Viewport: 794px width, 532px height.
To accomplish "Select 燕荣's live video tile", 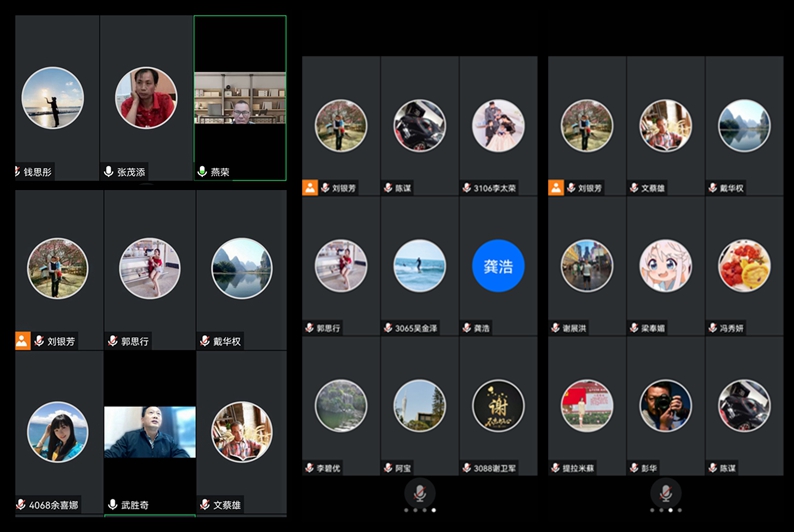I will coord(240,98).
